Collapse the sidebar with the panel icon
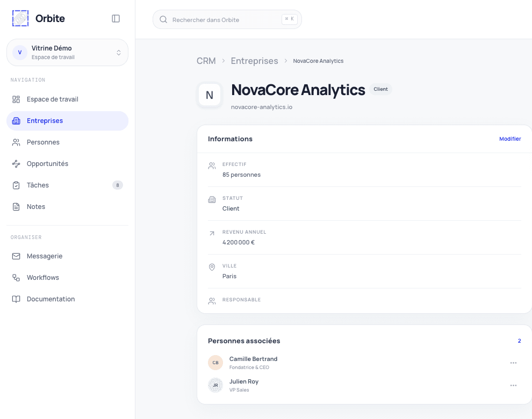 click(x=116, y=18)
